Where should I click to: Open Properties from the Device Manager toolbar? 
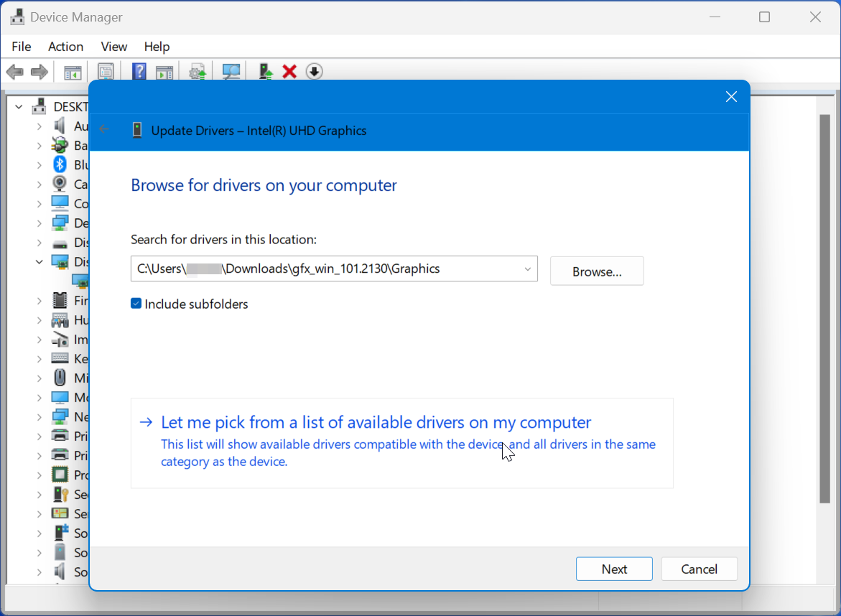(x=106, y=71)
